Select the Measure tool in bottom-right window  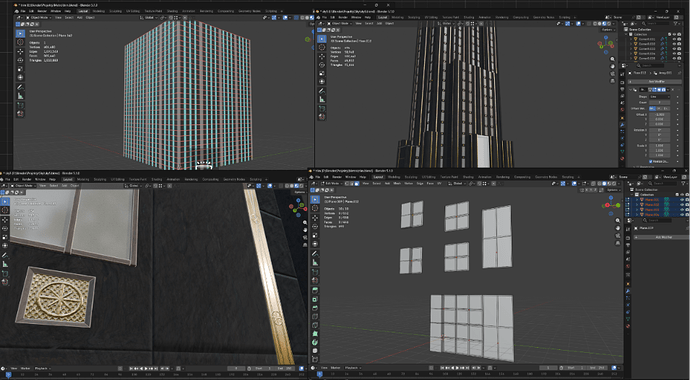click(x=315, y=263)
